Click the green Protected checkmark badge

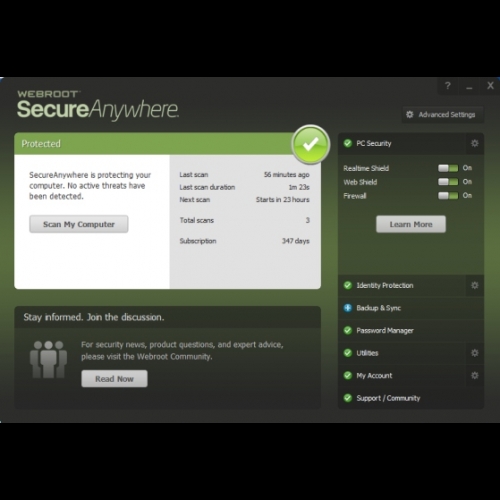tap(311, 145)
